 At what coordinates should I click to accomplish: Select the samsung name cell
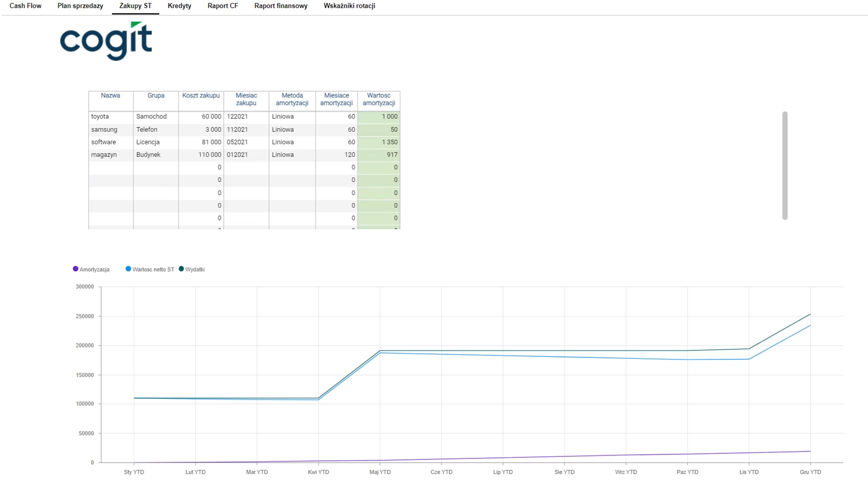click(111, 129)
